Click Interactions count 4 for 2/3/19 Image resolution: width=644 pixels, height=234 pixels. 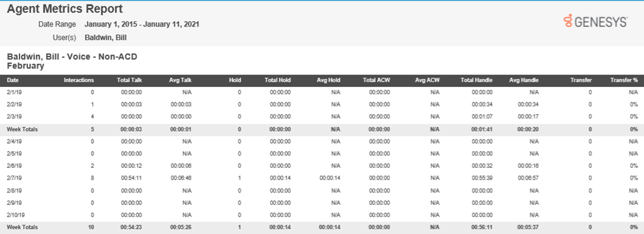(92, 117)
